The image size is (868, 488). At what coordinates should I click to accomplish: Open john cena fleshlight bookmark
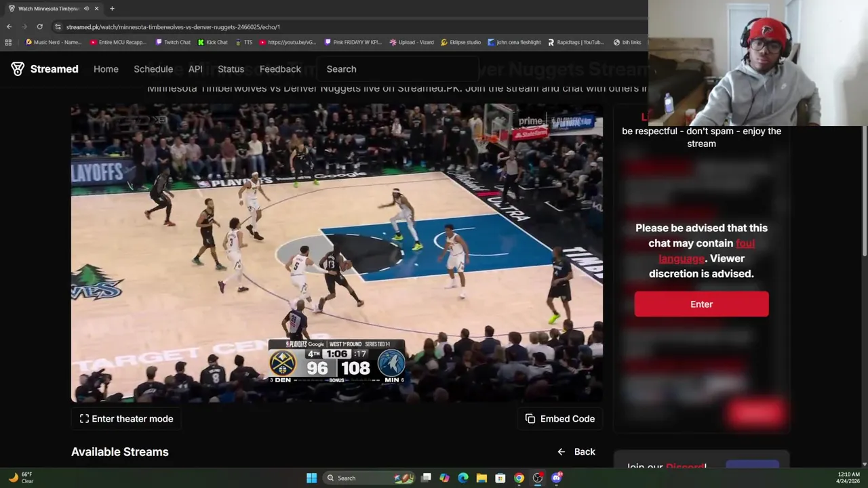point(514,42)
